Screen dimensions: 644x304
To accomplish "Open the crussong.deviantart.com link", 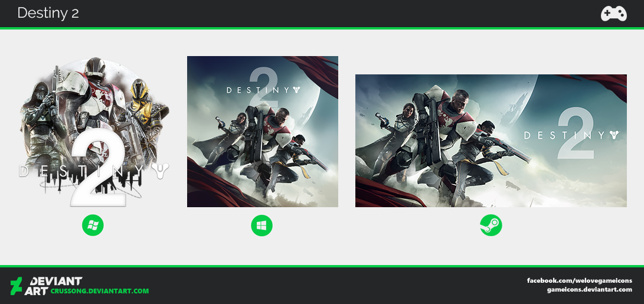I will (100, 291).
